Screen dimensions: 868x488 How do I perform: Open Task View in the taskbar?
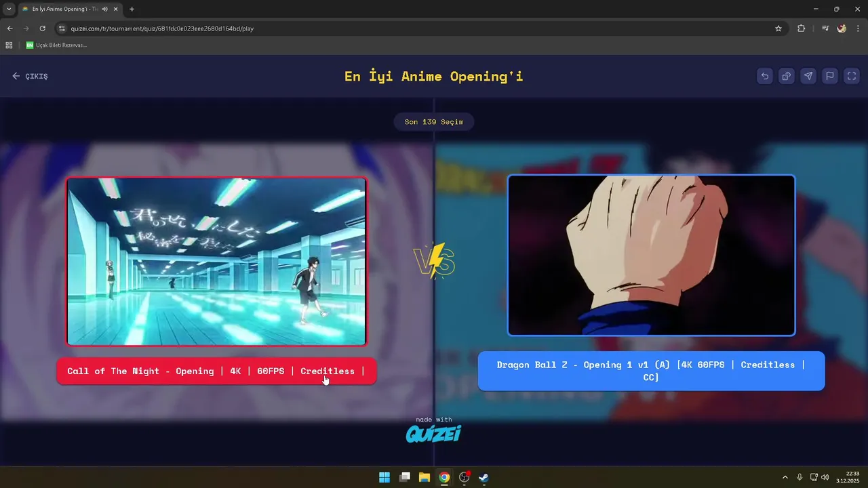tap(405, 477)
